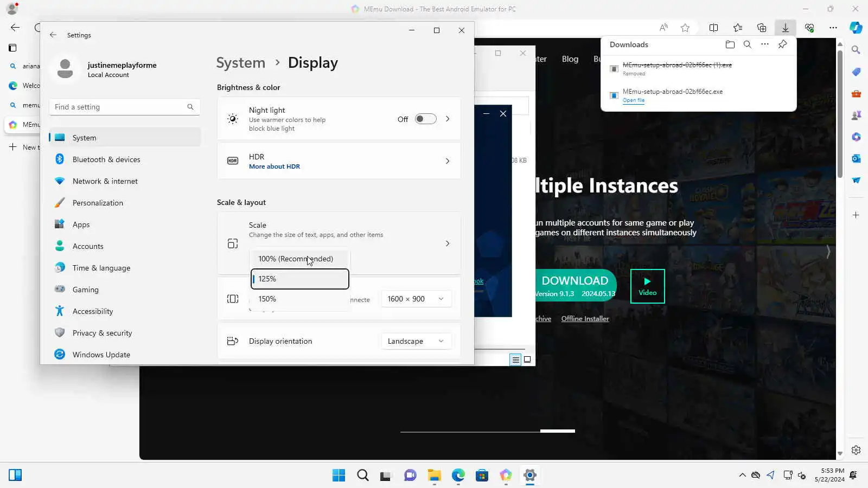Select System in the Settings sidebar
The height and width of the screenshot is (488, 868).
(125, 138)
